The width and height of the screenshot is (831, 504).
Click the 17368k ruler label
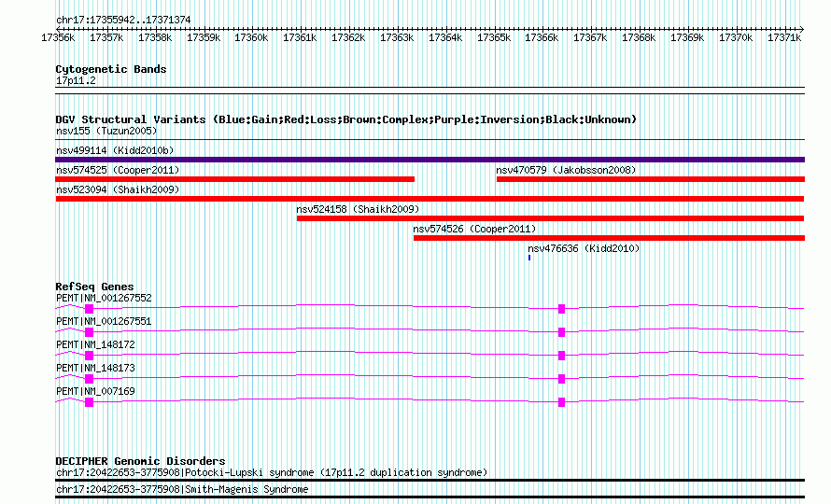[x=639, y=37]
